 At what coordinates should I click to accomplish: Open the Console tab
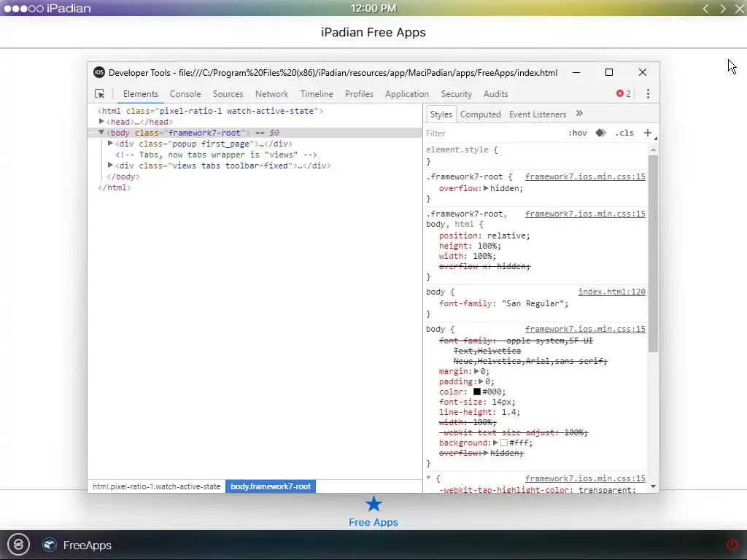tap(185, 94)
